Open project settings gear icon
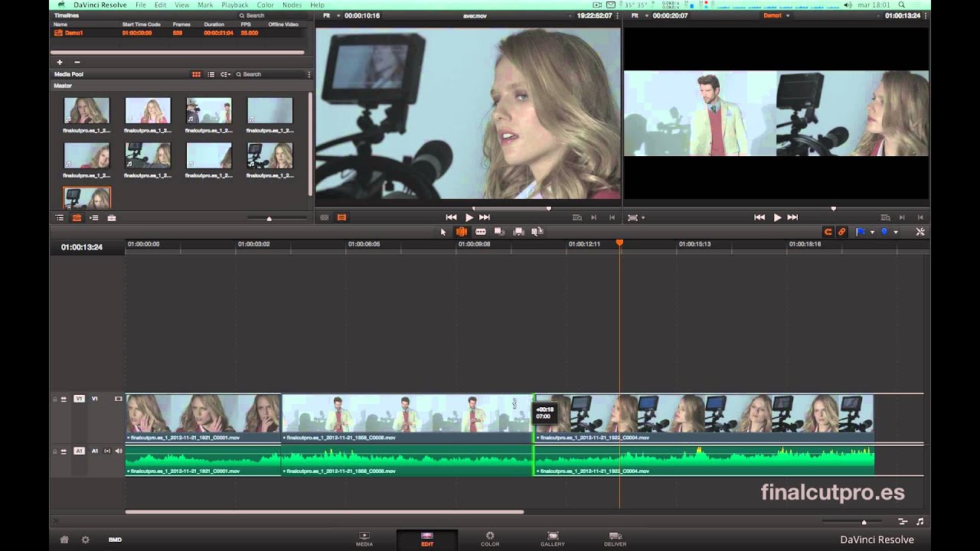This screenshot has width=980, height=551. pos(85,540)
